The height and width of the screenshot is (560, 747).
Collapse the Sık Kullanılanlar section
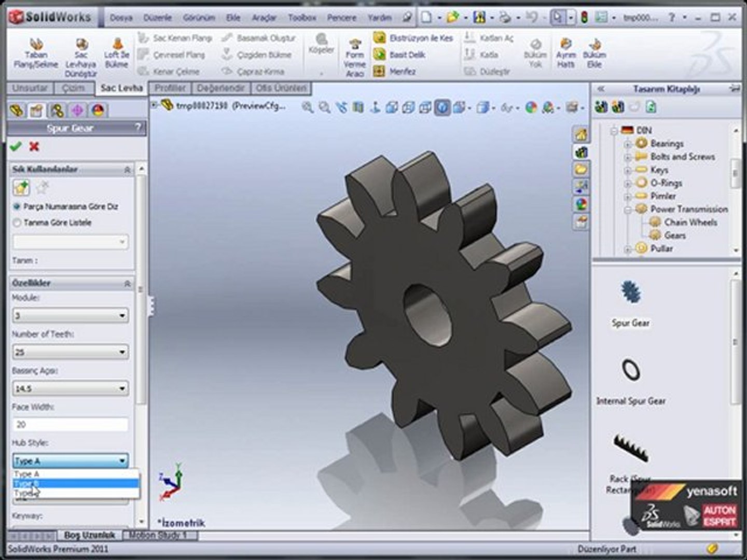tap(127, 170)
